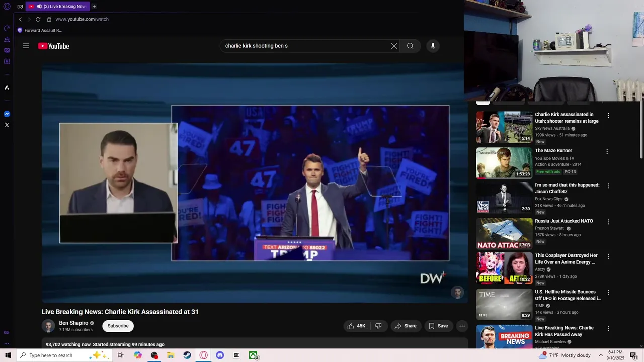Open options for Hellfire Missile video

coord(608,293)
